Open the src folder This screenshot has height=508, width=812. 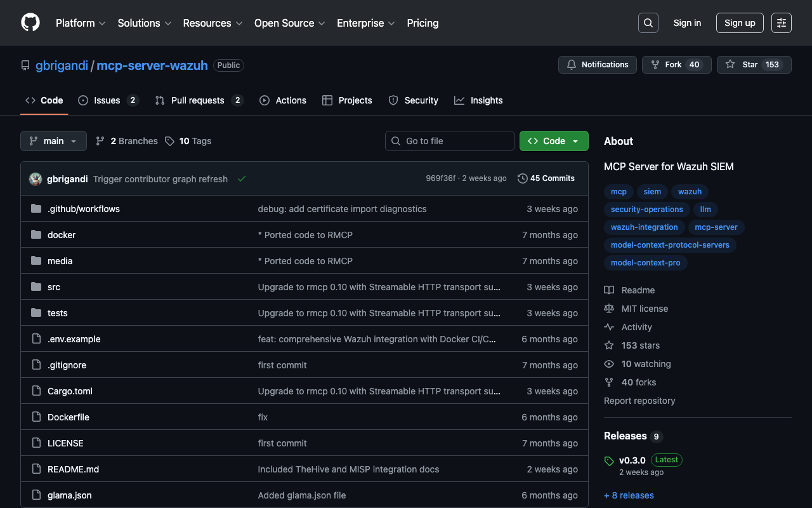pyautogui.click(x=54, y=287)
